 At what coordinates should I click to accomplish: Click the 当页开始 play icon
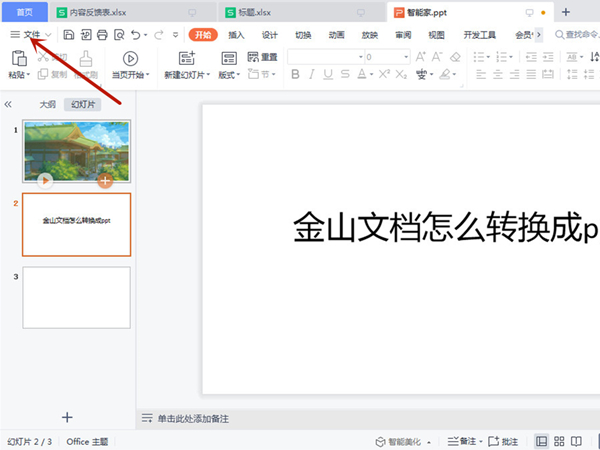coord(130,59)
